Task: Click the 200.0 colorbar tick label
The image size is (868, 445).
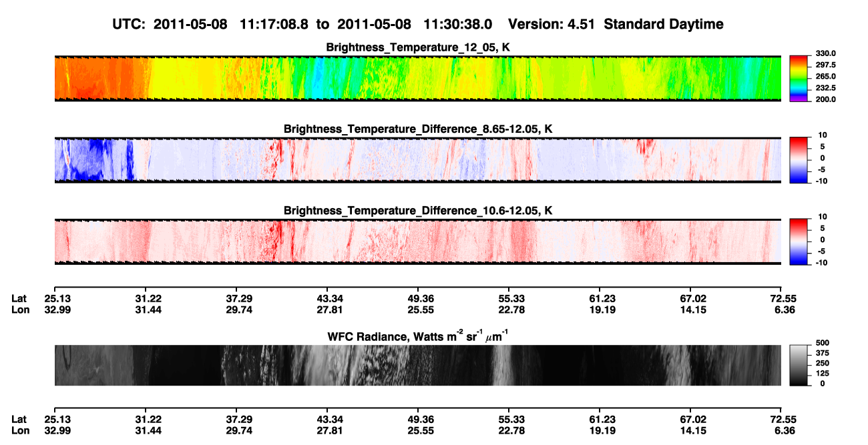Action: [x=825, y=99]
